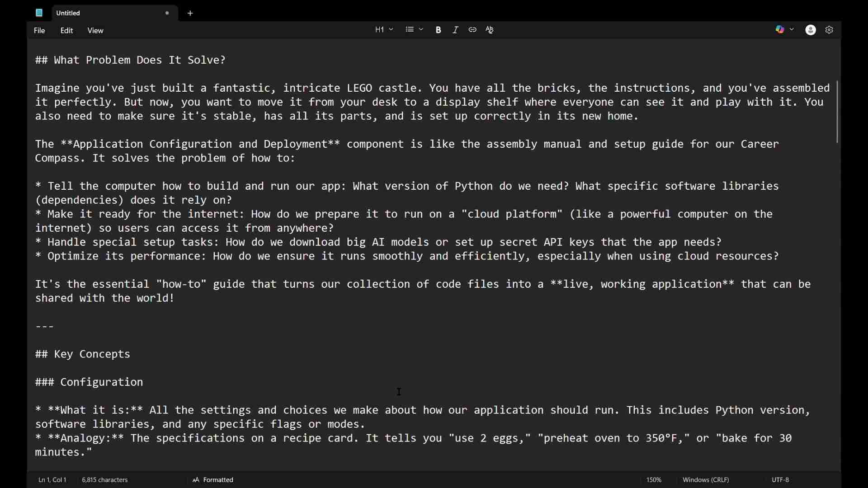Expand the H1 heading dropdown
Image resolution: width=868 pixels, height=488 pixels.
(x=384, y=30)
